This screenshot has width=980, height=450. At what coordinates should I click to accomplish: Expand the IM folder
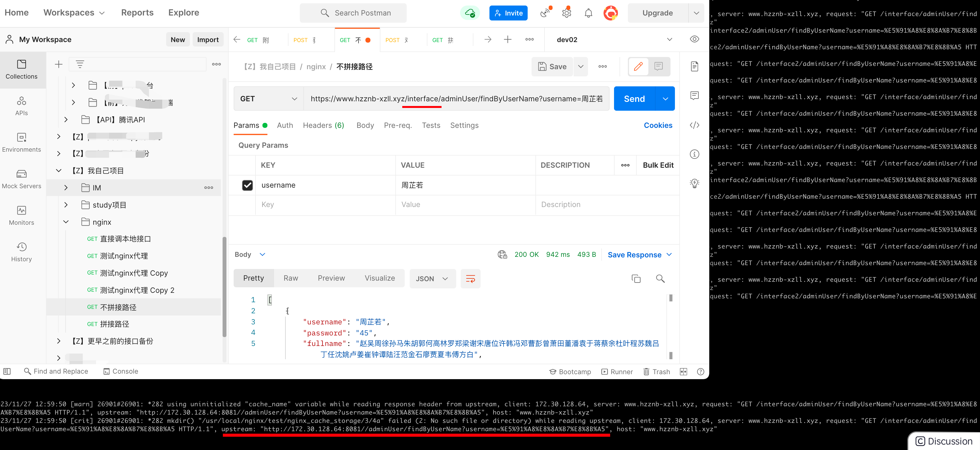coord(66,188)
